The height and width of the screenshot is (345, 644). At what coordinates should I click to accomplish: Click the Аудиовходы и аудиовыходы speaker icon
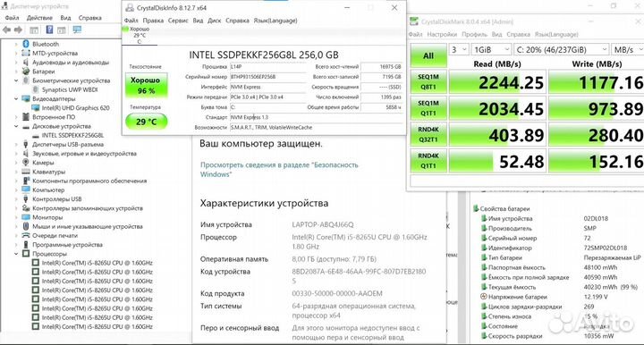pyautogui.click(x=26, y=63)
